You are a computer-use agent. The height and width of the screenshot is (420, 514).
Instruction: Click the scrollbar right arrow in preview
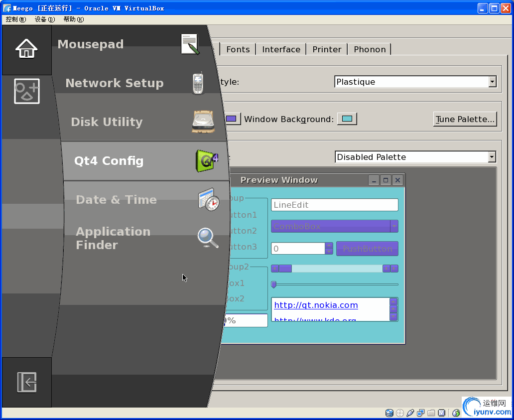pyautogui.click(x=394, y=269)
